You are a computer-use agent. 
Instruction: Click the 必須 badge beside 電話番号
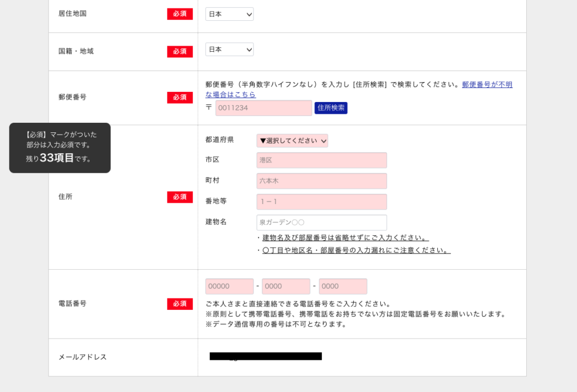[x=180, y=304]
